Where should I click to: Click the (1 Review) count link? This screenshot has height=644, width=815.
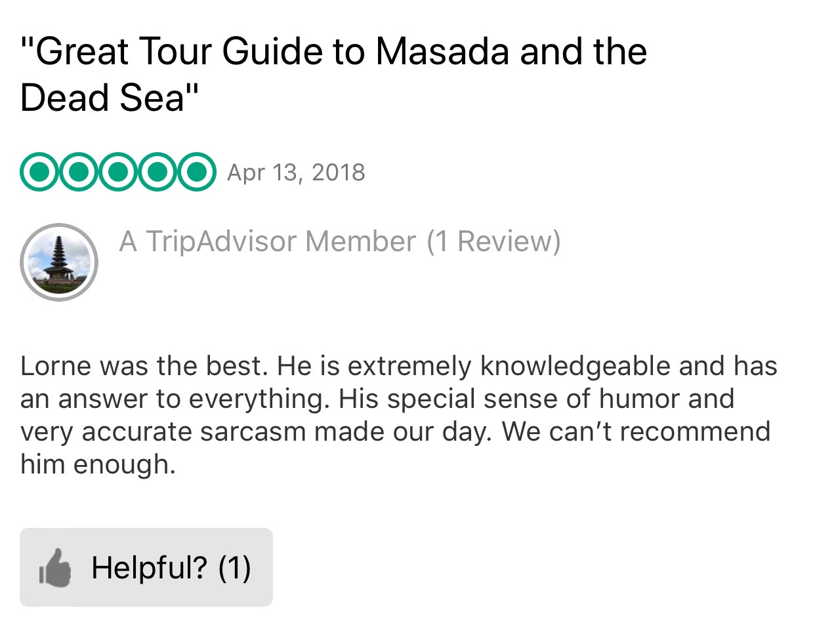pyautogui.click(x=493, y=241)
